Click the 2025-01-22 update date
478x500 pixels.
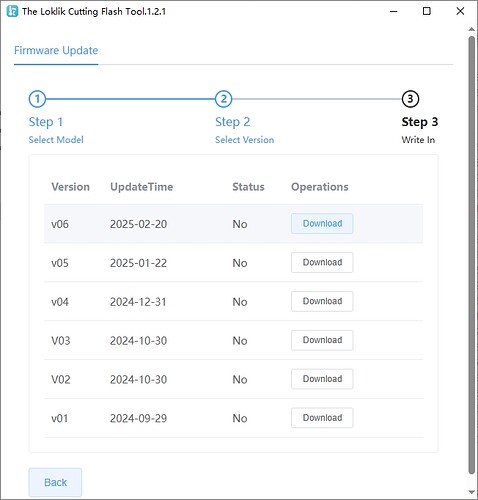138,263
